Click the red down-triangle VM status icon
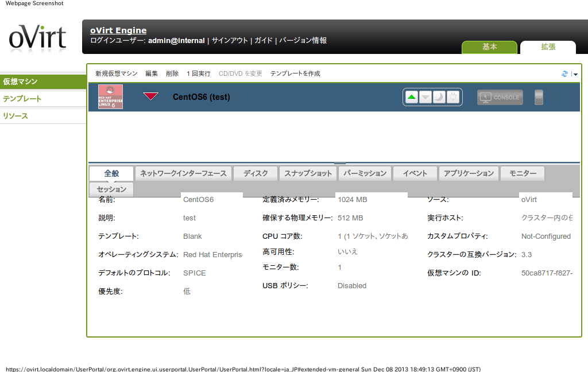Screen dimensions: 588x372 tap(150, 96)
